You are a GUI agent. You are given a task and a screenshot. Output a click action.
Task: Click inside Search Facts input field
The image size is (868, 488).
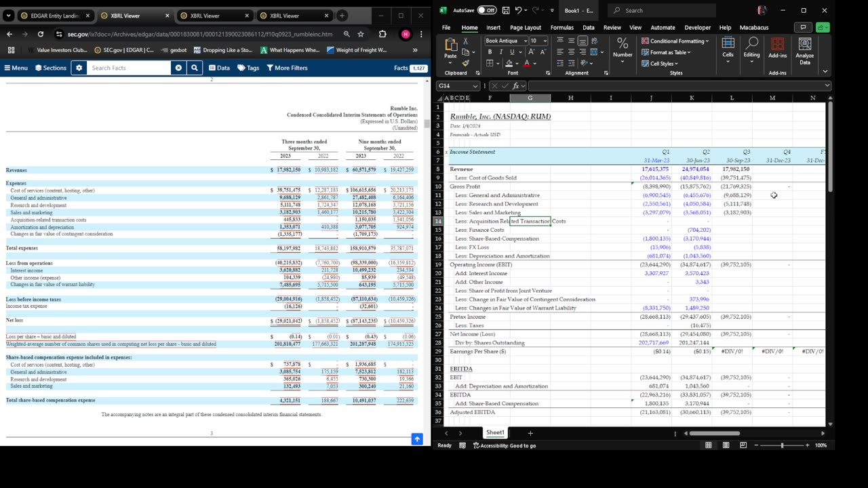tap(130, 68)
